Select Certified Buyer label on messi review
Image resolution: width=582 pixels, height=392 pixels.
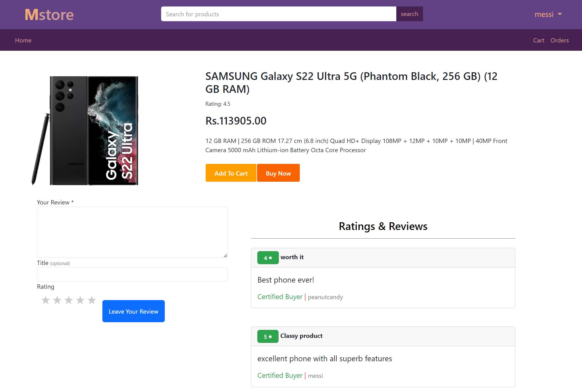(x=280, y=375)
